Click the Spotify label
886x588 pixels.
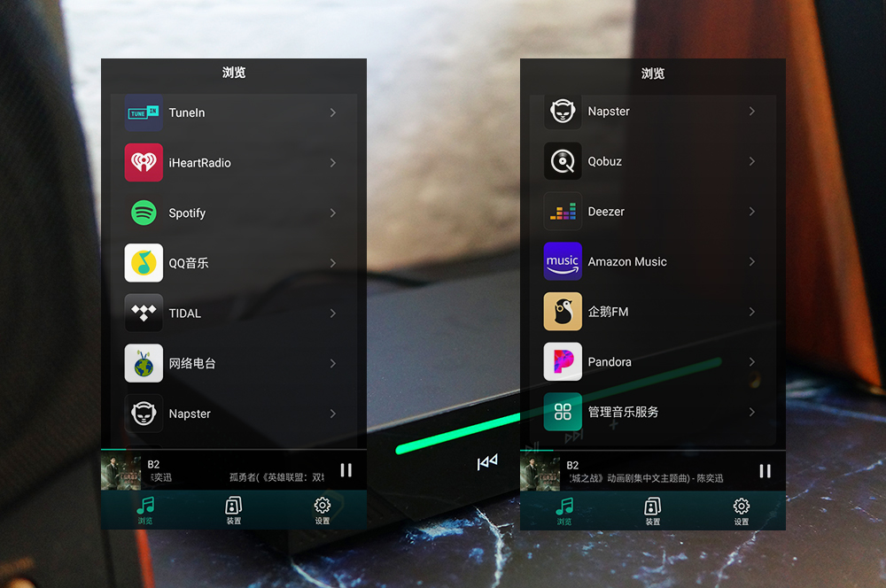coord(187,213)
